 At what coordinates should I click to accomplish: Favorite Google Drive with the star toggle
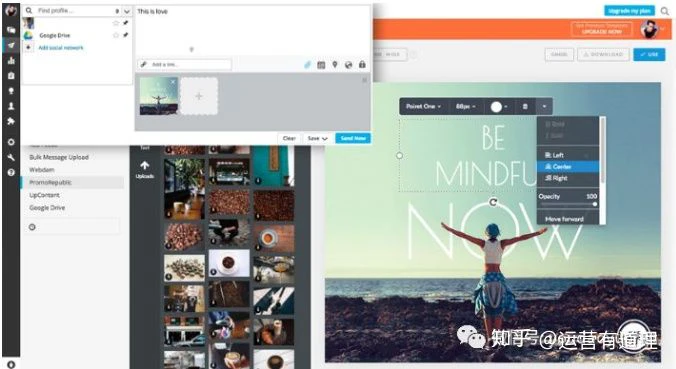click(x=116, y=35)
